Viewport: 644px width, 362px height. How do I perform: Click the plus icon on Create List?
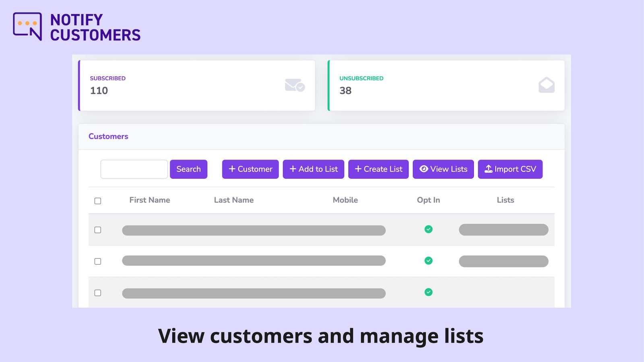359,169
